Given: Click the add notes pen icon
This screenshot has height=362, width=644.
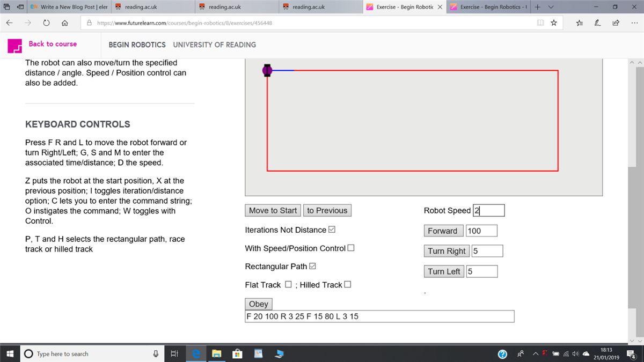Looking at the screenshot, I should (x=597, y=23).
